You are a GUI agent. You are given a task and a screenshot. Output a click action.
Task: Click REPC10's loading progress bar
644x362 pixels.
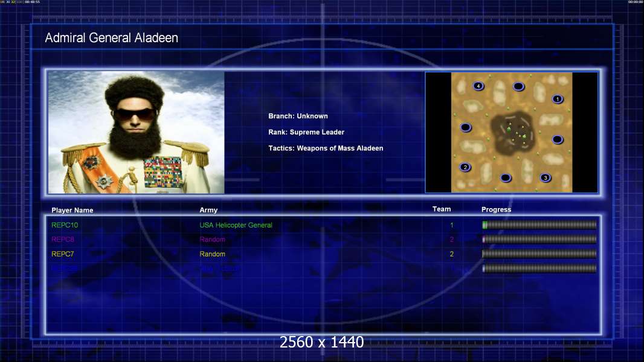tap(539, 224)
